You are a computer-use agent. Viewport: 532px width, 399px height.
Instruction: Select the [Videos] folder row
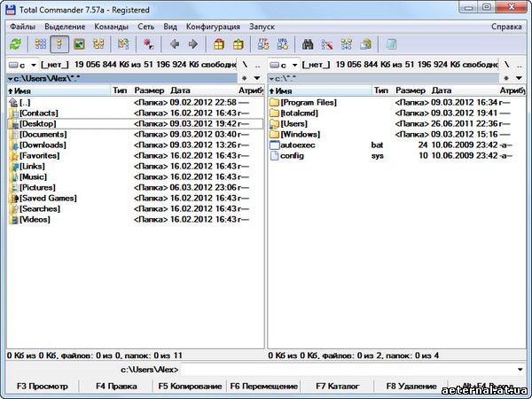click(135, 220)
